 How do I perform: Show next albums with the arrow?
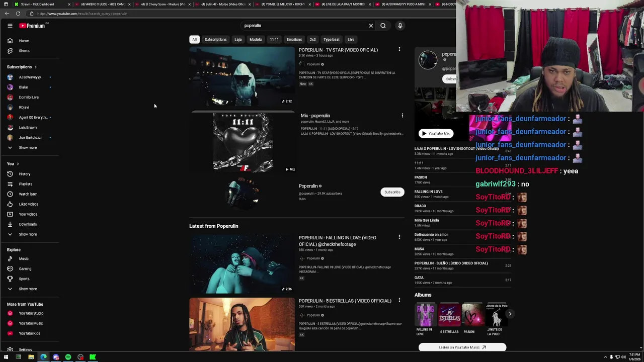pyautogui.click(x=510, y=314)
